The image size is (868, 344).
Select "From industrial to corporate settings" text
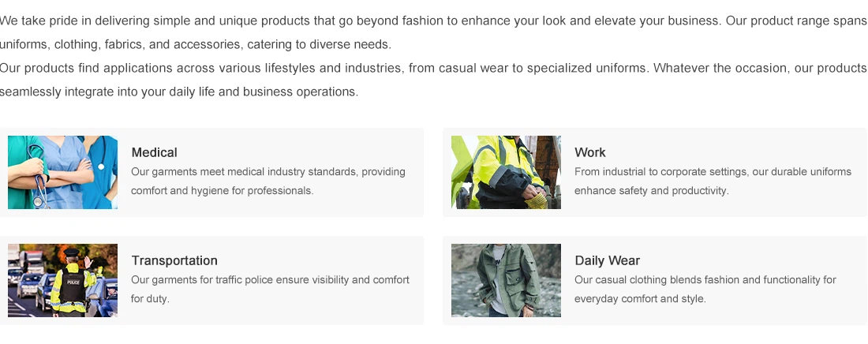713,172
